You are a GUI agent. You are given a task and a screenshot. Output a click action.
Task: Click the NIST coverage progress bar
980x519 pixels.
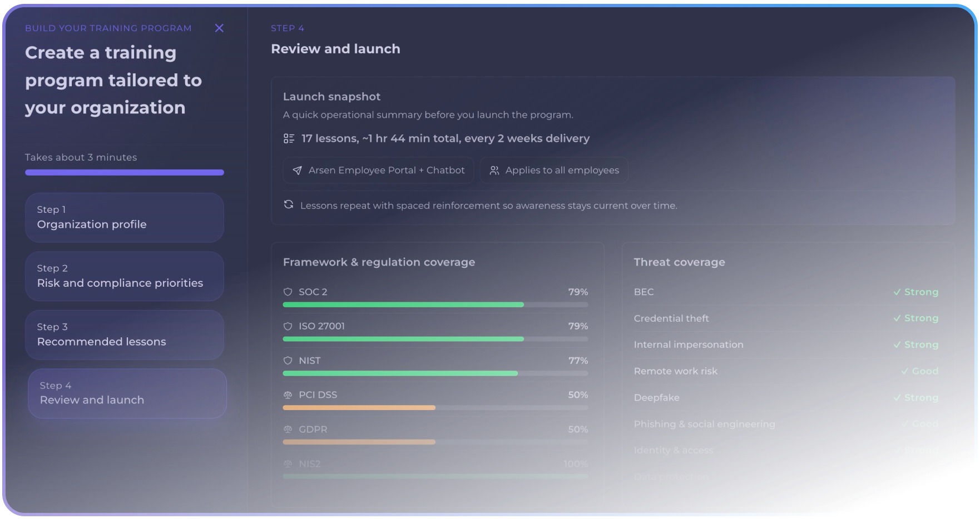click(x=435, y=373)
